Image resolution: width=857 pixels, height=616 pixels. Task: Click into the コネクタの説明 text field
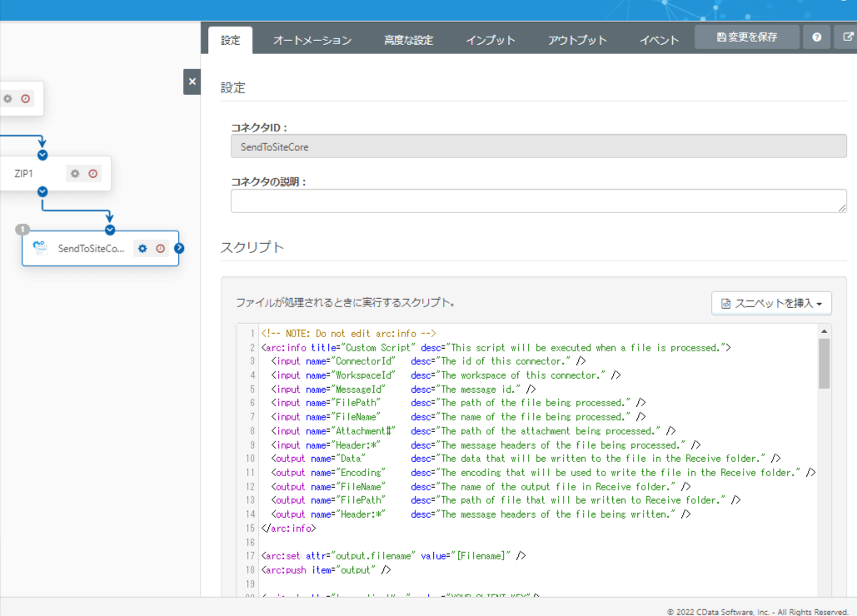(x=538, y=201)
